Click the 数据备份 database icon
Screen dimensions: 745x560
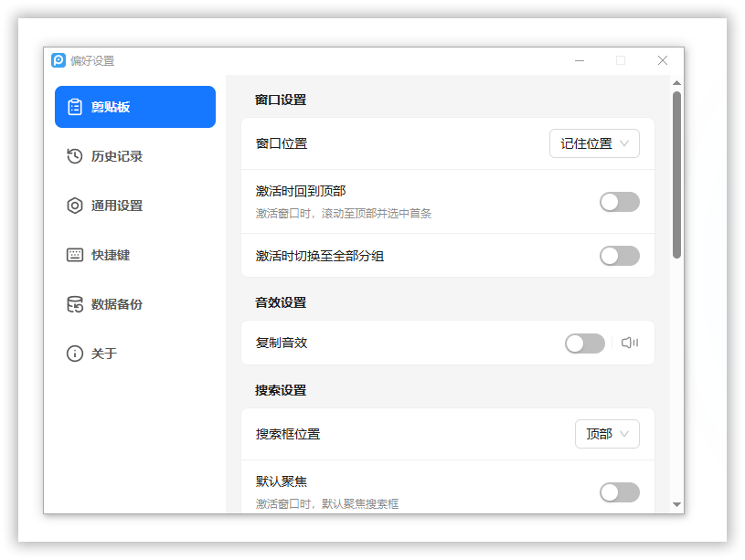click(x=75, y=304)
